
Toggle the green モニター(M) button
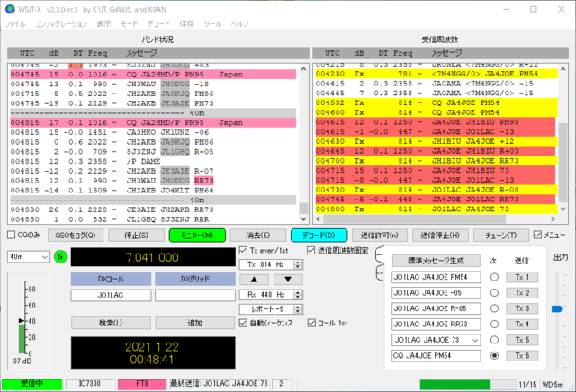click(197, 236)
